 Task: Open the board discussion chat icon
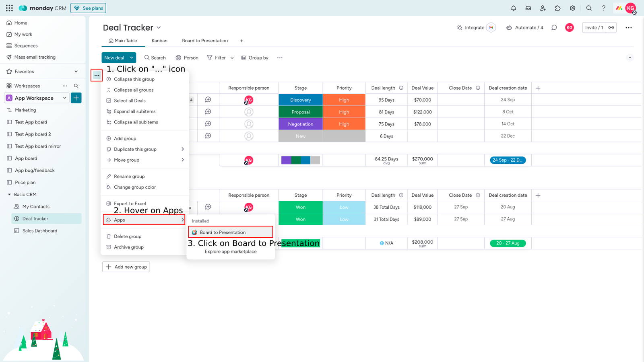coord(554,28)
